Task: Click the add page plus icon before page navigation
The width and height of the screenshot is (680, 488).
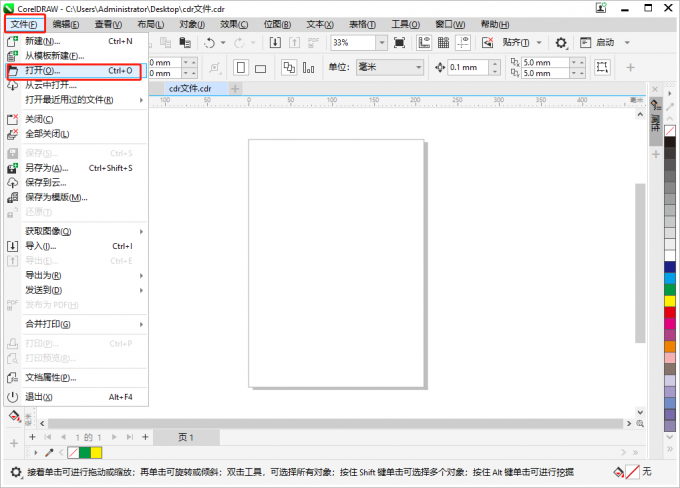Action: (32, 437)
